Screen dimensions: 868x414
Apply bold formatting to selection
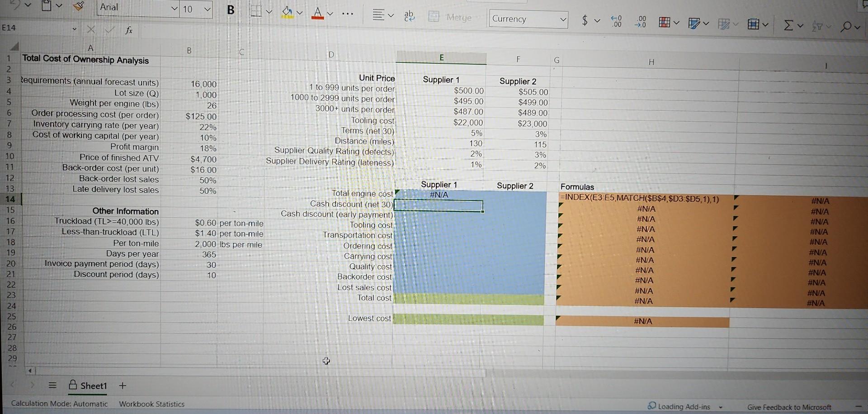point(231,10)
